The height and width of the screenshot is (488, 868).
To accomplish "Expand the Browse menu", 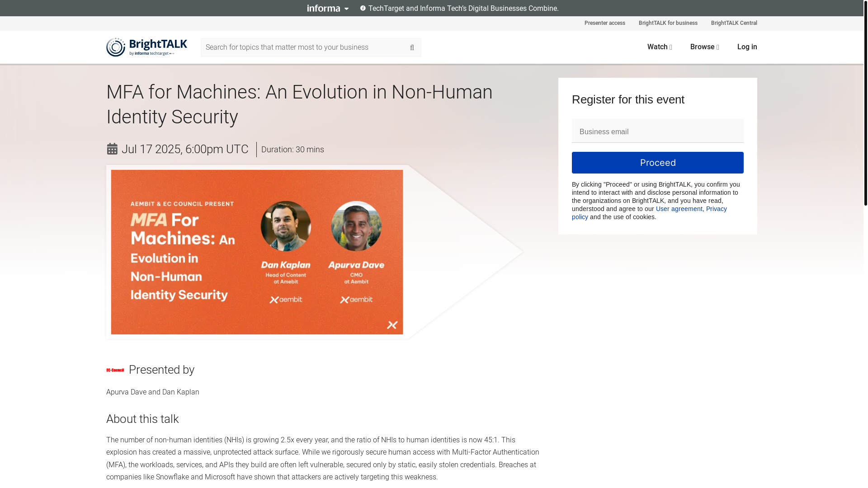I will point(704,47).
